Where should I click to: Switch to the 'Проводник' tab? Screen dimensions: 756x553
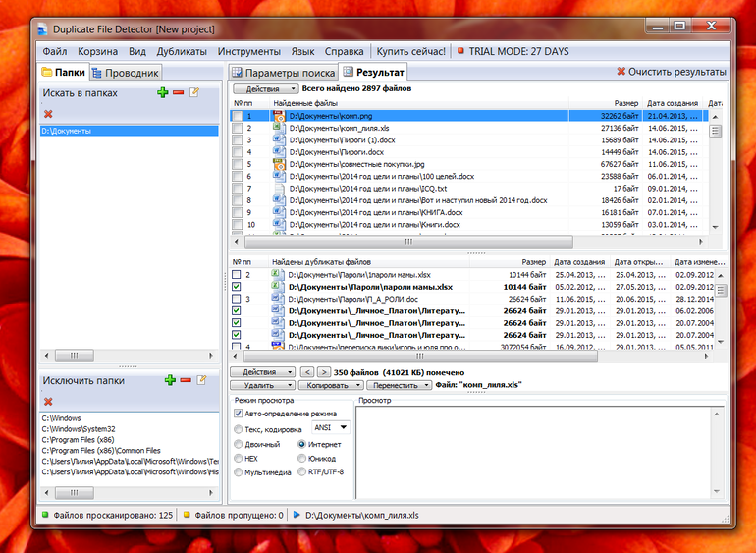click(126, 72)
